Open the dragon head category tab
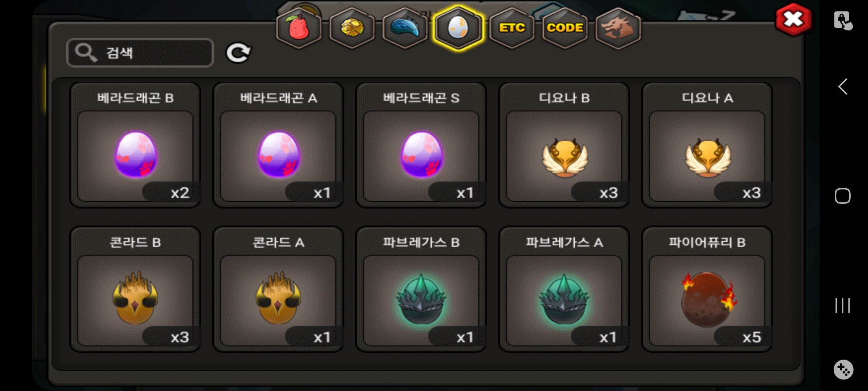 [618, 28]
